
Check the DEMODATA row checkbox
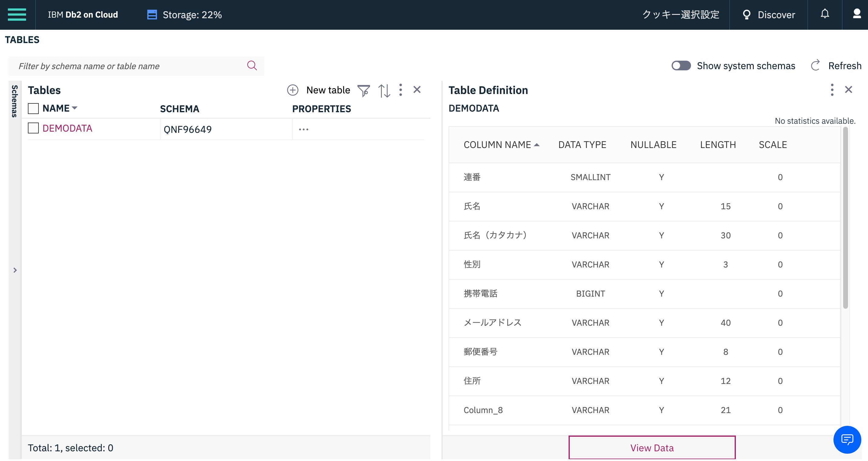pyautogui.click(x=33, y=128)
